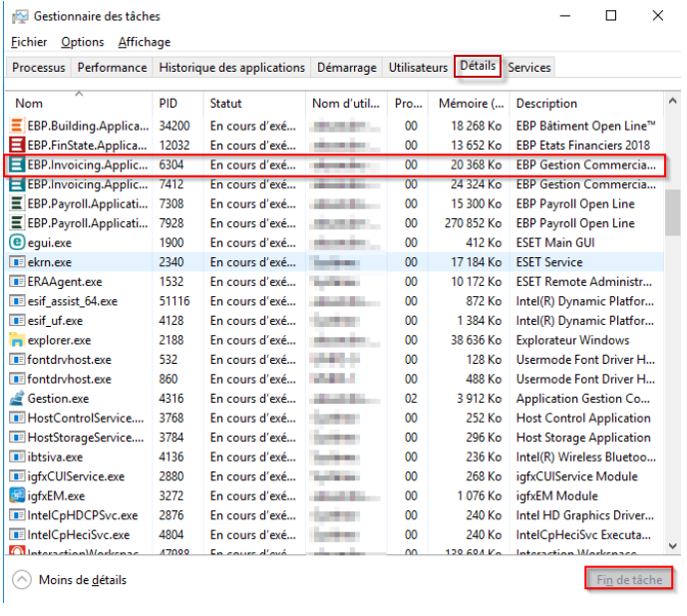
Task: Collapse view with Moins de détails arrow
Action: click(22, 580)
